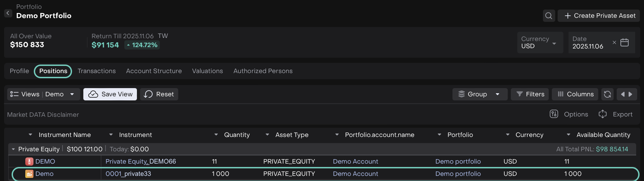Click the refresh table icon
The height and width of the screenshot is (181, 644).
click(x=607, y=94)
